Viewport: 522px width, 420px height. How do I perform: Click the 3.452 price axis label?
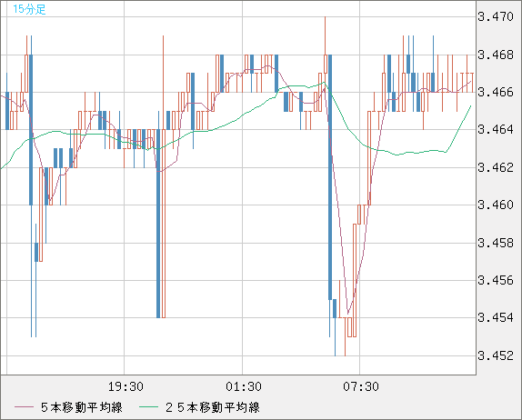pos(496,355)
